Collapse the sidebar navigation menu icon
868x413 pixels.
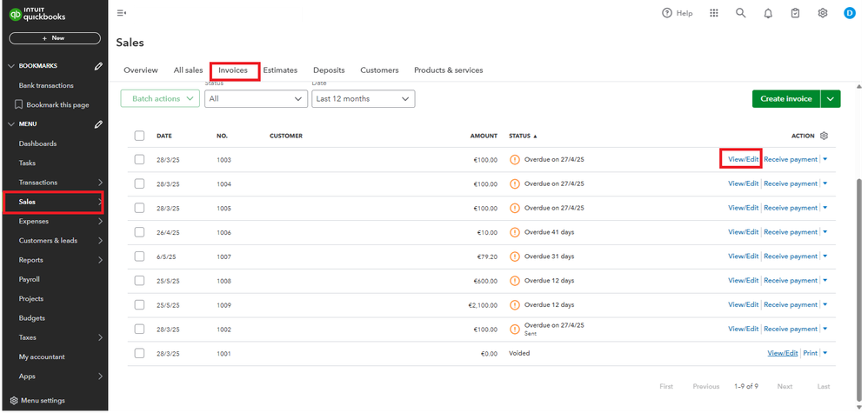pos(121,13)
